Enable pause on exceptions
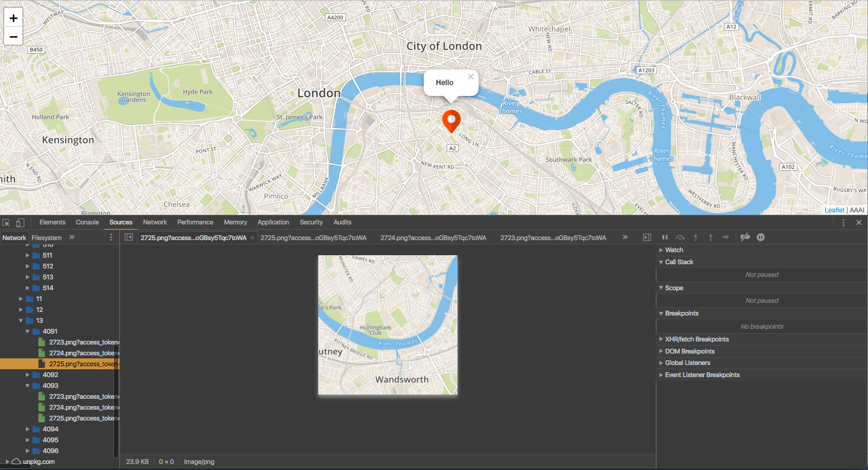The height and width of the screenshot is (470, 868). point(760,237)
